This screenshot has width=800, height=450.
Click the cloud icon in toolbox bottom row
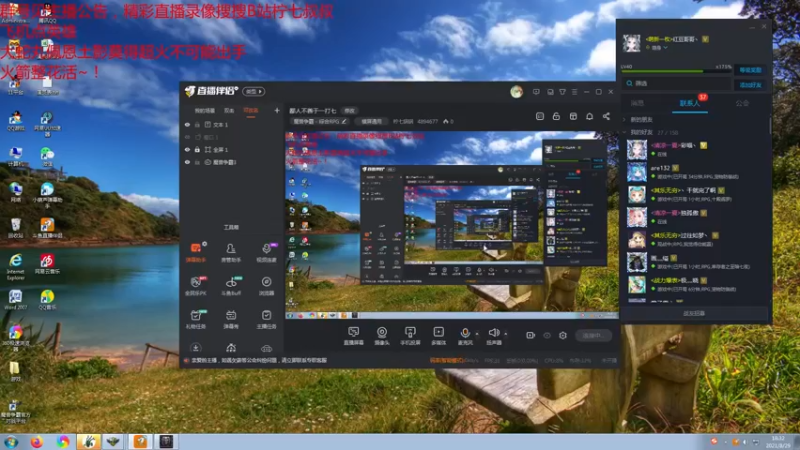(x=266, y=348)
